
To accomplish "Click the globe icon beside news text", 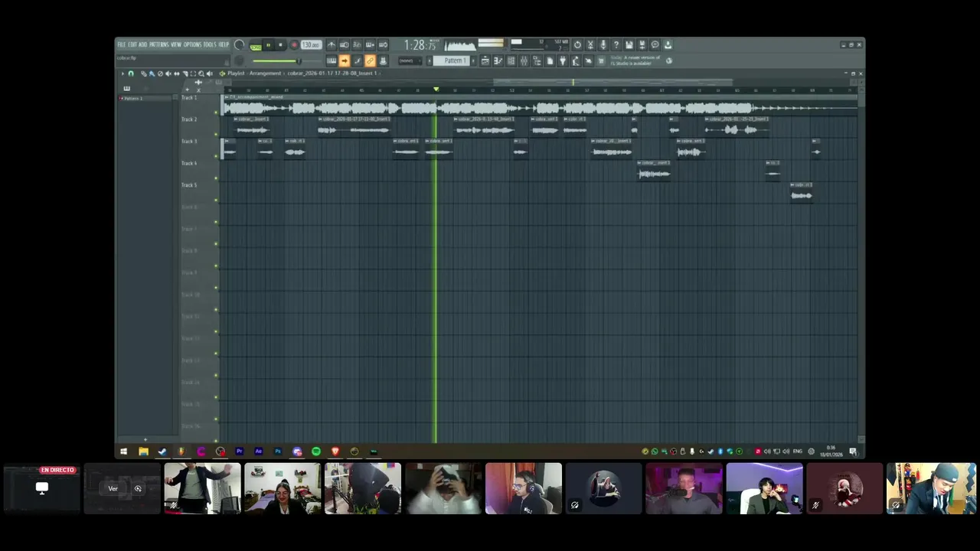I will [669, 60].
